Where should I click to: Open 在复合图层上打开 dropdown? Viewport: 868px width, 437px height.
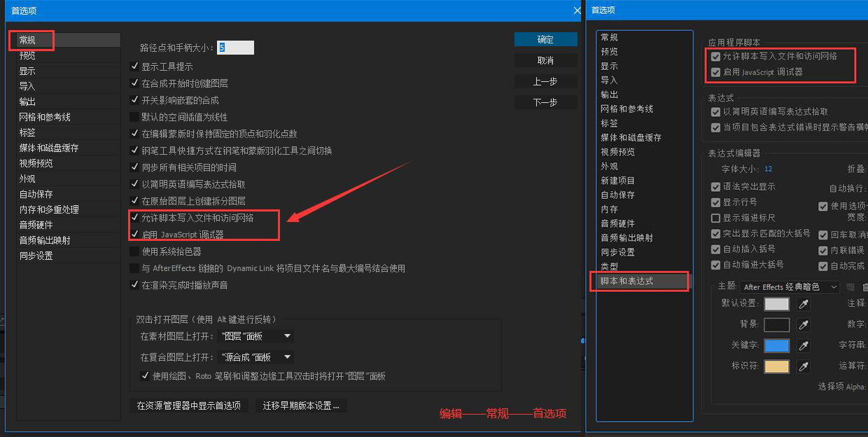click(x=255, y=357)
